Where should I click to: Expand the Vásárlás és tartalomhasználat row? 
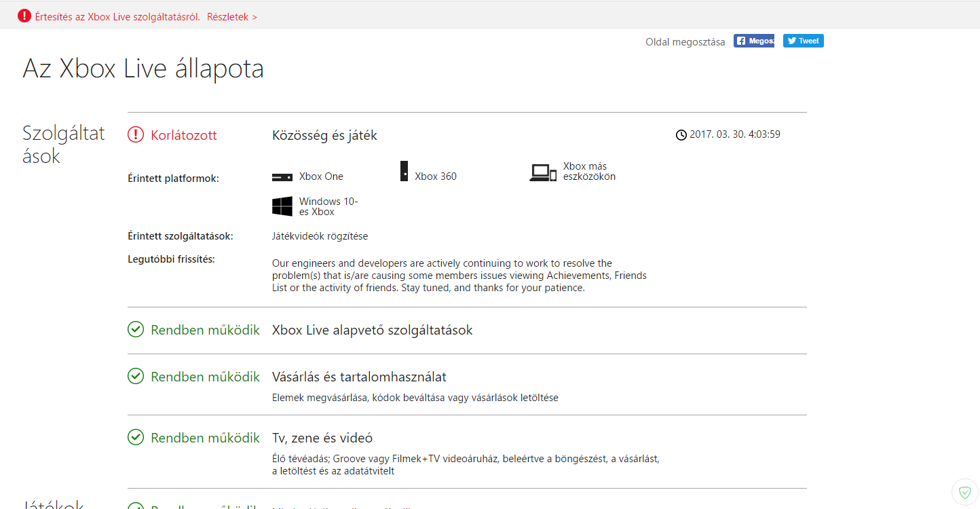point(359,377)
